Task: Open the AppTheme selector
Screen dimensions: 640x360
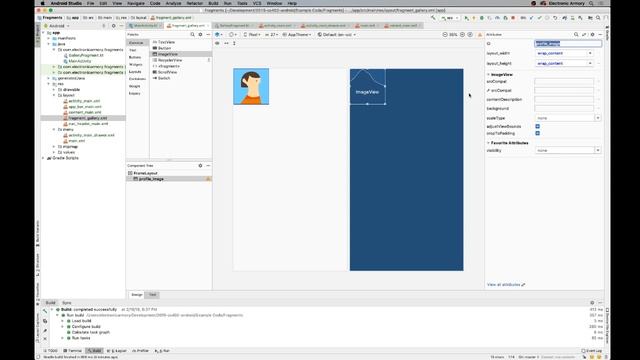Action: click(297, 35)
